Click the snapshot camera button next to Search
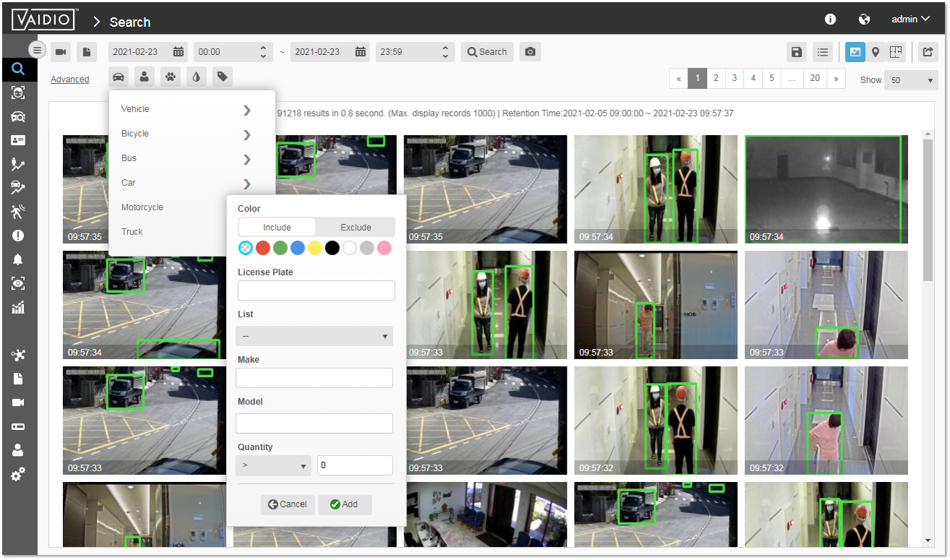The height and width of the screenshot is (560, 950). pos(530,52)
